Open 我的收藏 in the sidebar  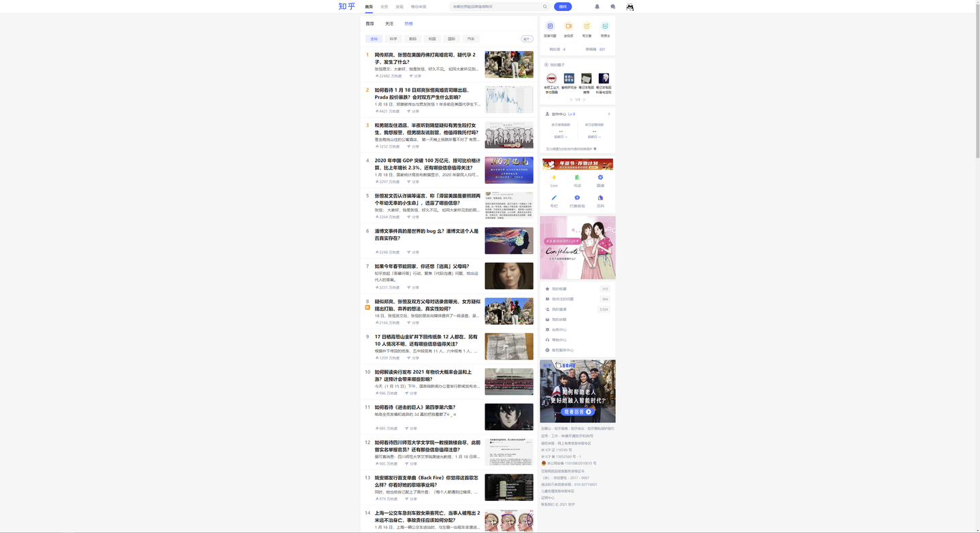[x=577, y=289]
